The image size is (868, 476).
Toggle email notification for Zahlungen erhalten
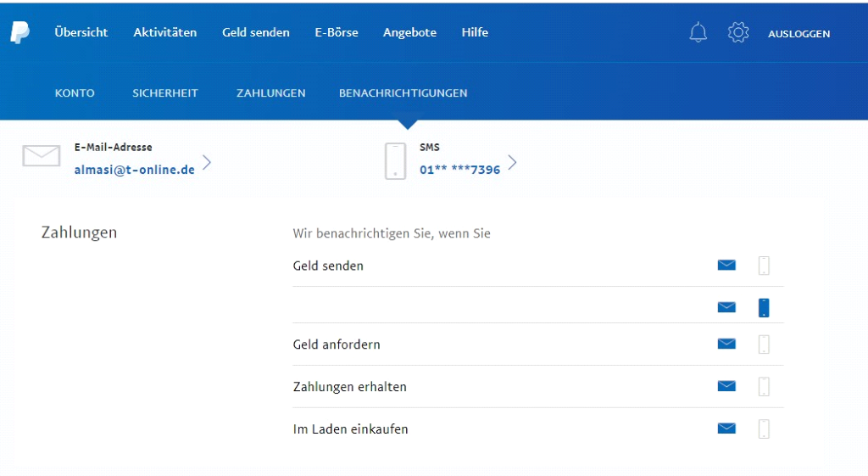point(726,387)
